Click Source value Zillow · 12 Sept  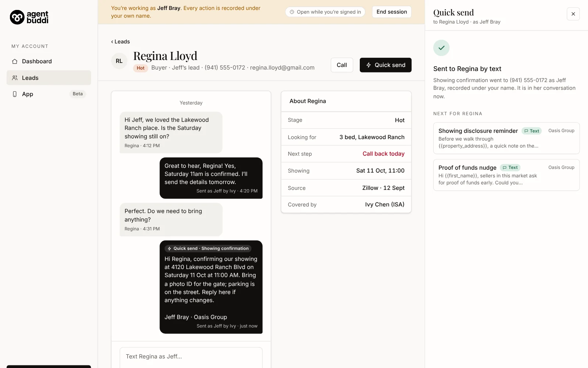pos(383,188)
